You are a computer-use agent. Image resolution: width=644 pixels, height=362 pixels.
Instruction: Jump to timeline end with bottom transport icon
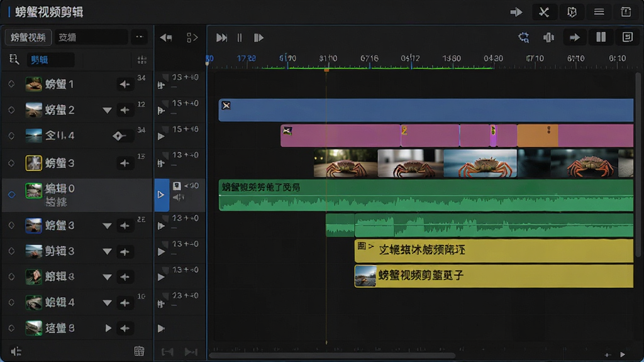(x=191, y=352)
